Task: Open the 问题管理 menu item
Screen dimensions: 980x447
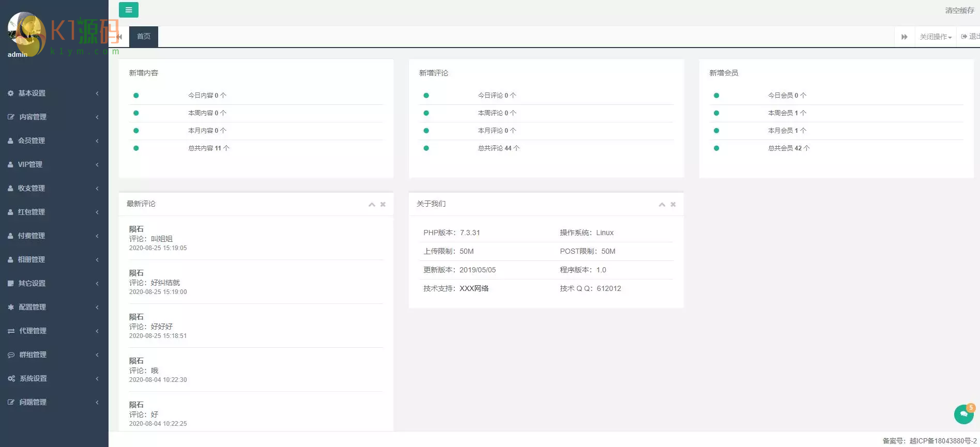Action: point(54,402)
